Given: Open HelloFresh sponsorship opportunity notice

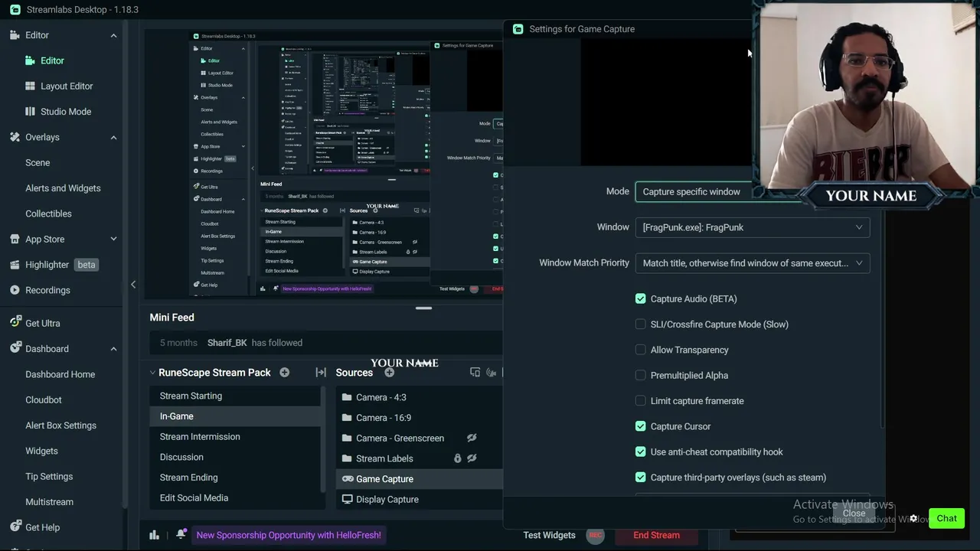Looking at the screenshot, I should coord(289,535).
